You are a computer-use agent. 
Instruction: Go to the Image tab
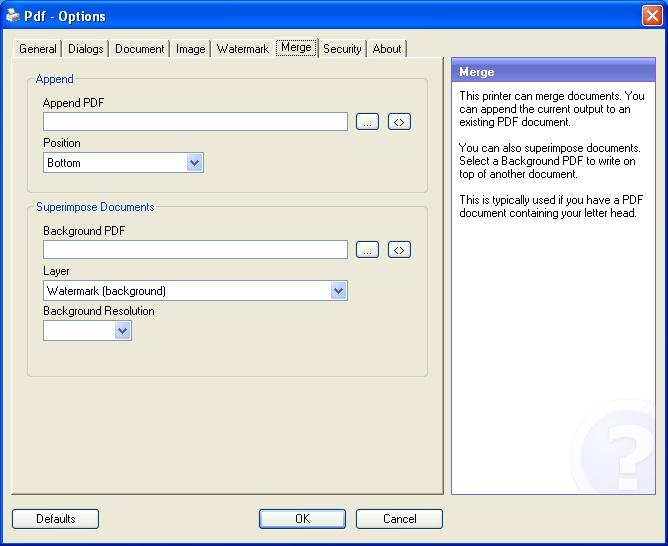(x=190, y=49)
